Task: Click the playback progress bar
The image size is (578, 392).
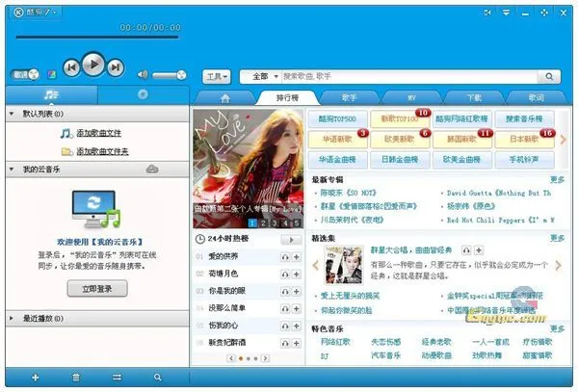Action: 97,37
